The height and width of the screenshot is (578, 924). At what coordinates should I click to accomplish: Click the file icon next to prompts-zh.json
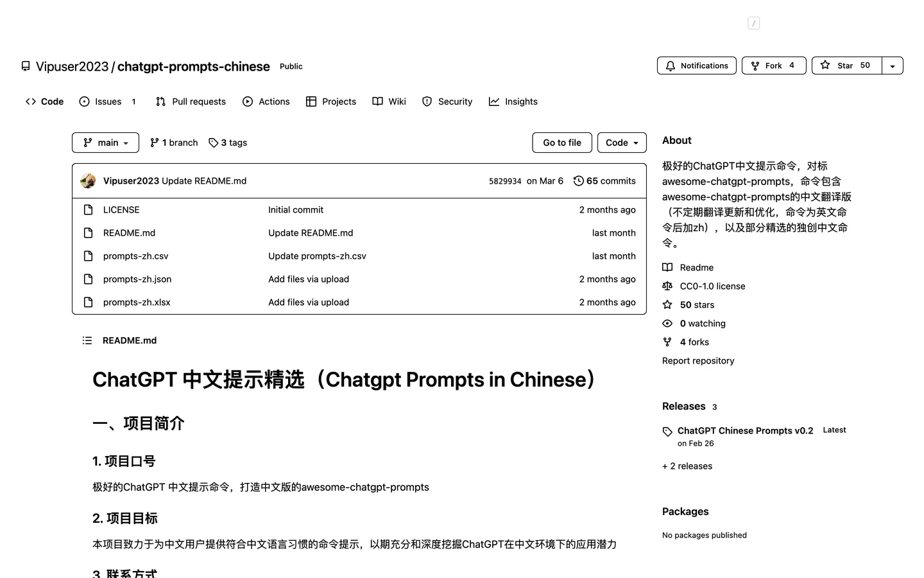point(89,279)
